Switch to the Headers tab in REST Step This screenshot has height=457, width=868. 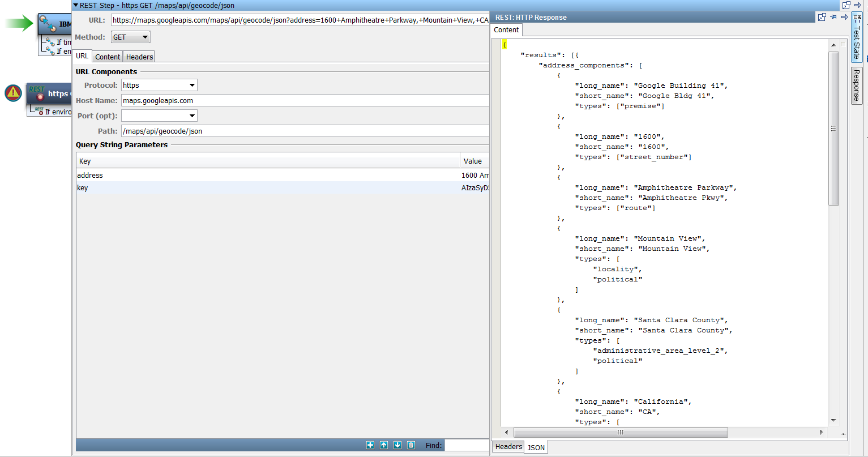(x=139, y=57)
